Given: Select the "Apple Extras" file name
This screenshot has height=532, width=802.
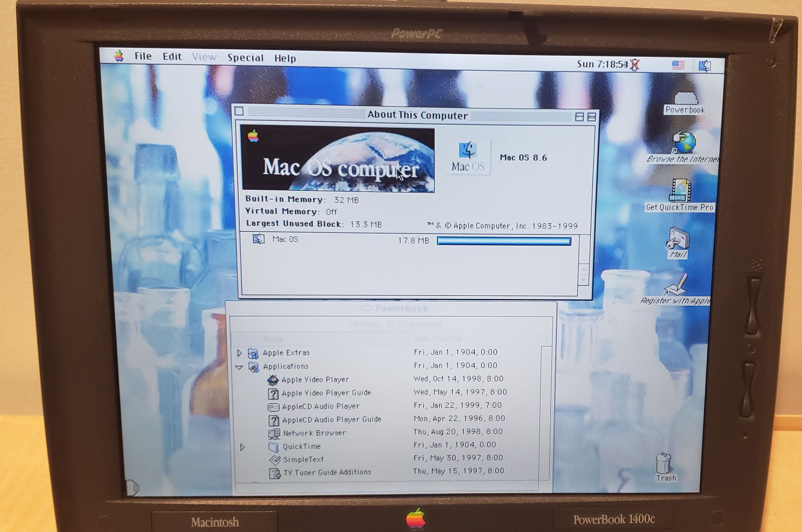Looking at the screenshot, I should (286, 353).
